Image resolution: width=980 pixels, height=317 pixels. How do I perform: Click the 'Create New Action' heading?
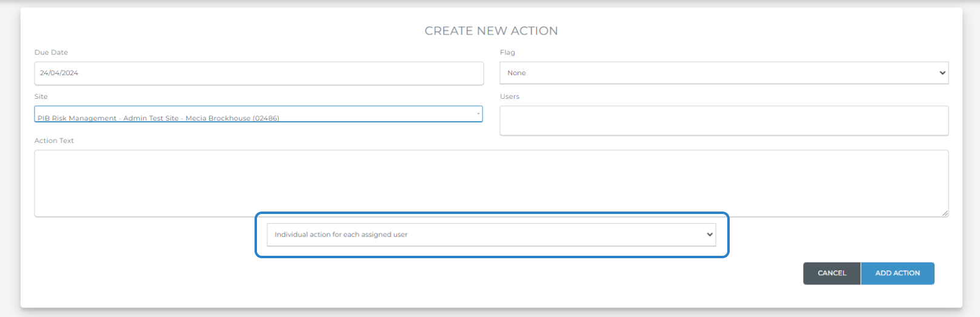coord(491,31)
